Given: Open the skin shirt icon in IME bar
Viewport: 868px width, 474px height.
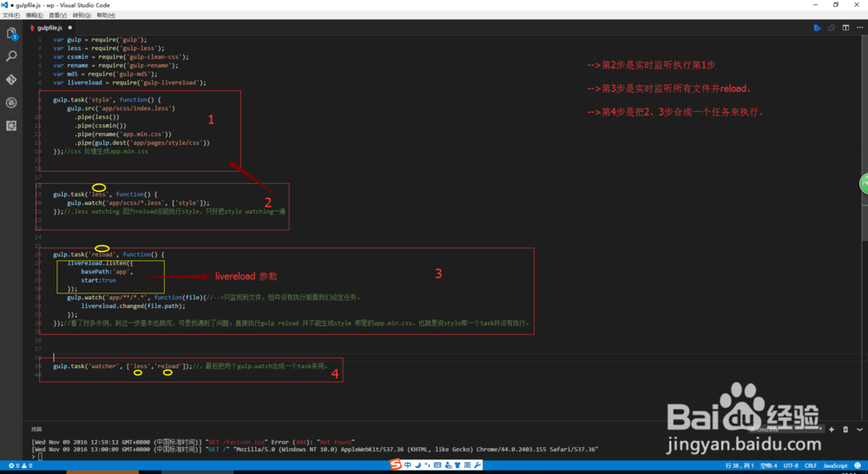Looking at the screenshot, I should tap(457, 465).
